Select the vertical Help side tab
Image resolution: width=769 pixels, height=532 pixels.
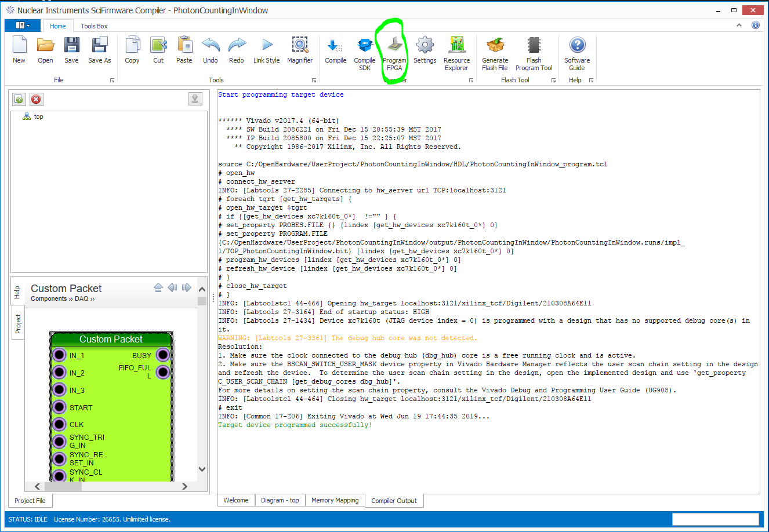coord(17,292)
